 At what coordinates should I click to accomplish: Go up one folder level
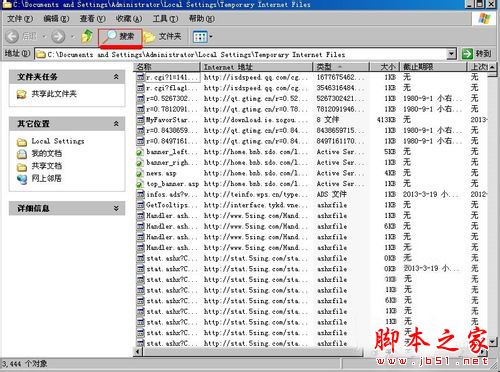[x=87, y=36]
